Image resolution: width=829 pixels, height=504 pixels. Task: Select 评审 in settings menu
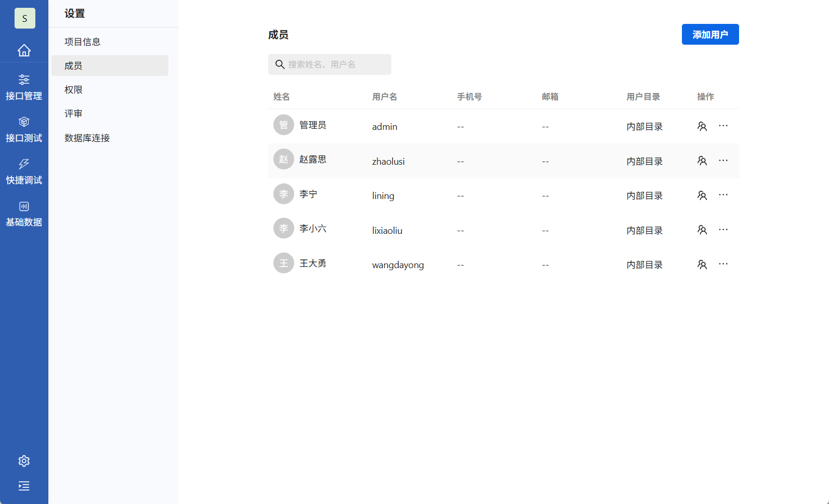pyautogui.click(x=110, y=113)
